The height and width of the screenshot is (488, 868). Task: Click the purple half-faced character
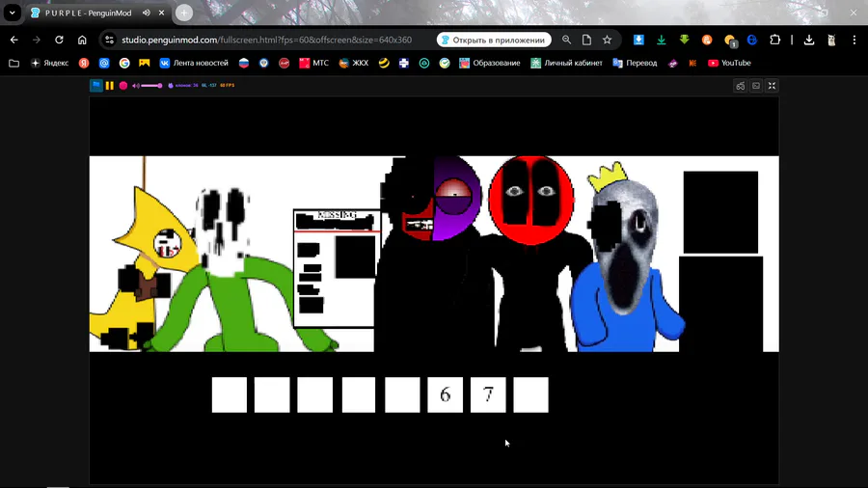point(432,255)
